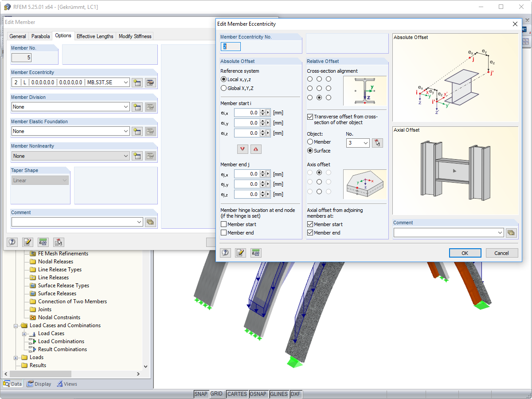Click the edit icon next to Member Eccentricity
The height and width of the screenshot is (399, 532).
150,82
